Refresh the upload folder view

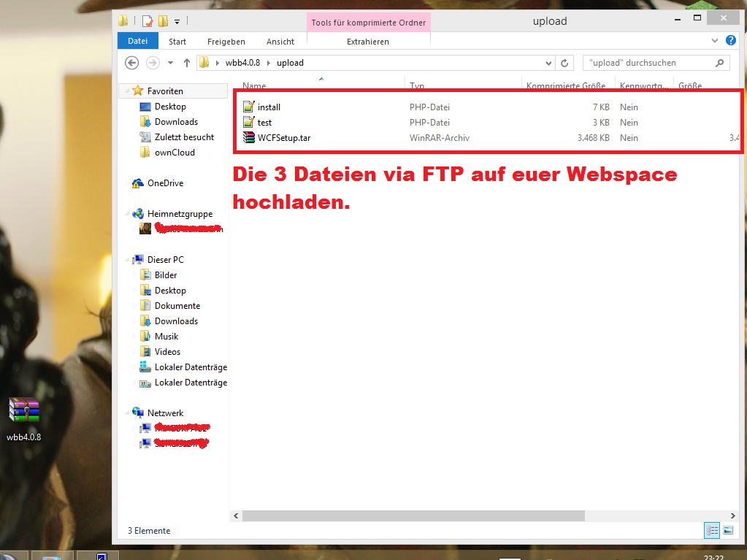click(564, 63)
